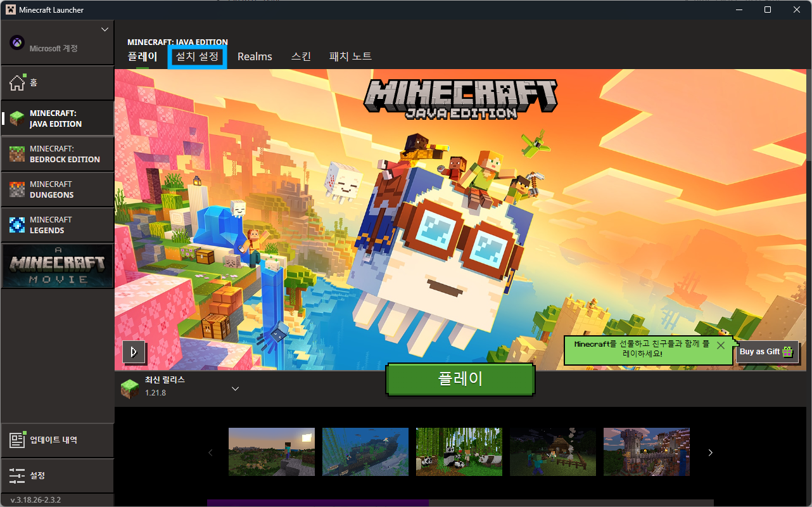Open the underwater shipwreck screenshot thumbnail
This screenshot has width=812, height=507.
[x=365, y=452]
